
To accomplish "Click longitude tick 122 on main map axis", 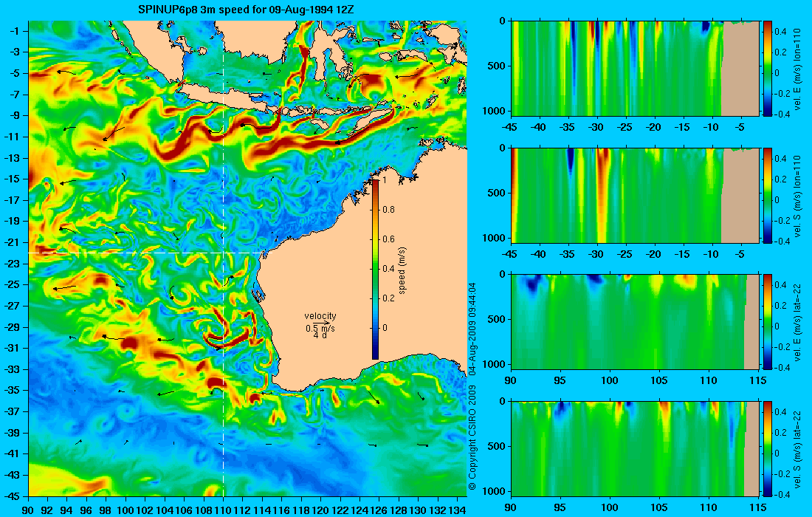I will pos(340,510).
